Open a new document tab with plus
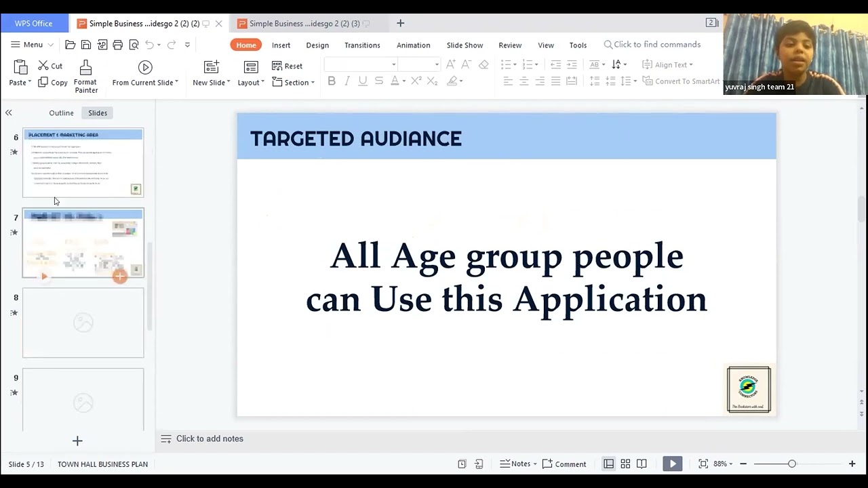 [400, 23]
